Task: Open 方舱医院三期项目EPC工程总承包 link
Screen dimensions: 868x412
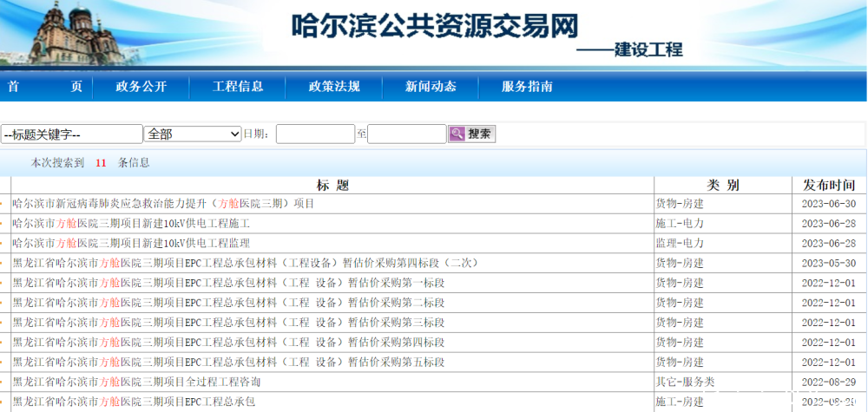Action: [134, 402]
